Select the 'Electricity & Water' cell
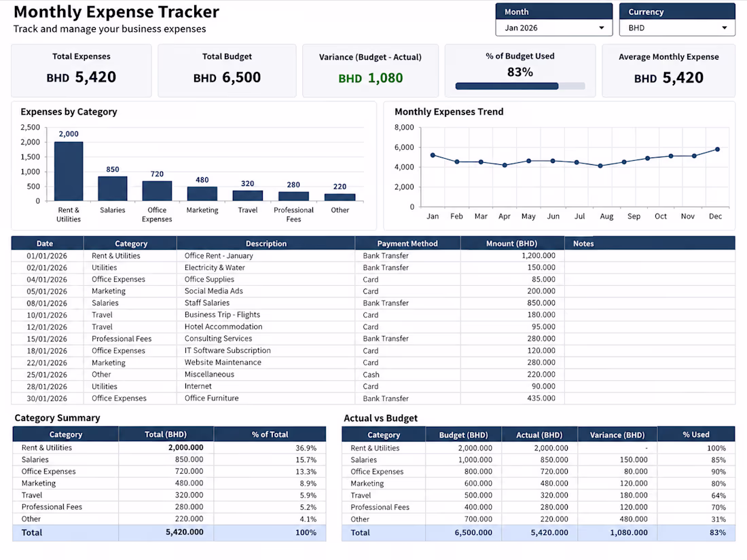 tap(266, 267)
